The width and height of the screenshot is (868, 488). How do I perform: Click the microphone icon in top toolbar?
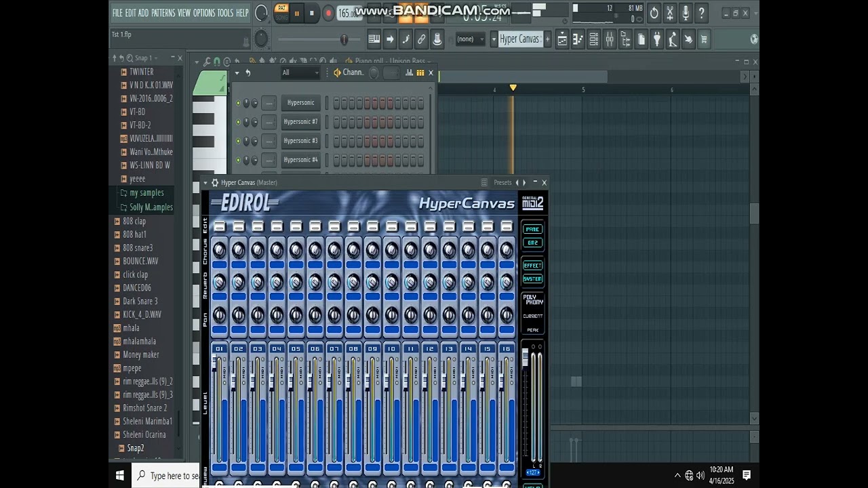[686, 12]
